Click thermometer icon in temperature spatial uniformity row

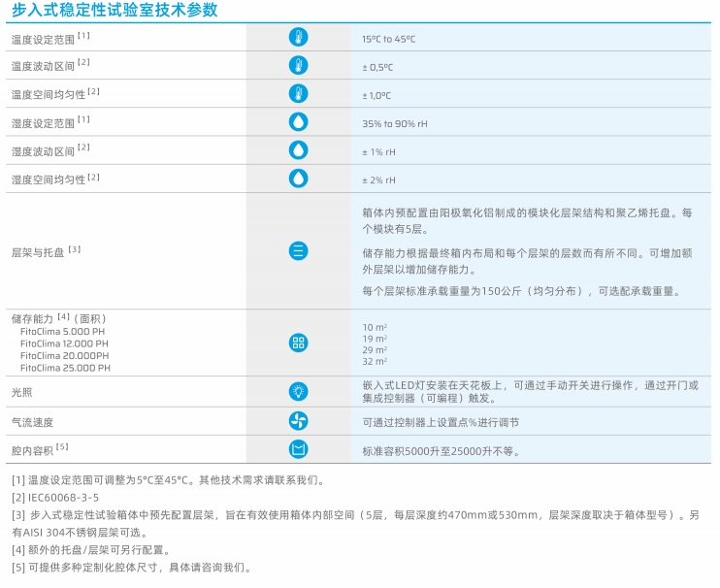(298, 94)
